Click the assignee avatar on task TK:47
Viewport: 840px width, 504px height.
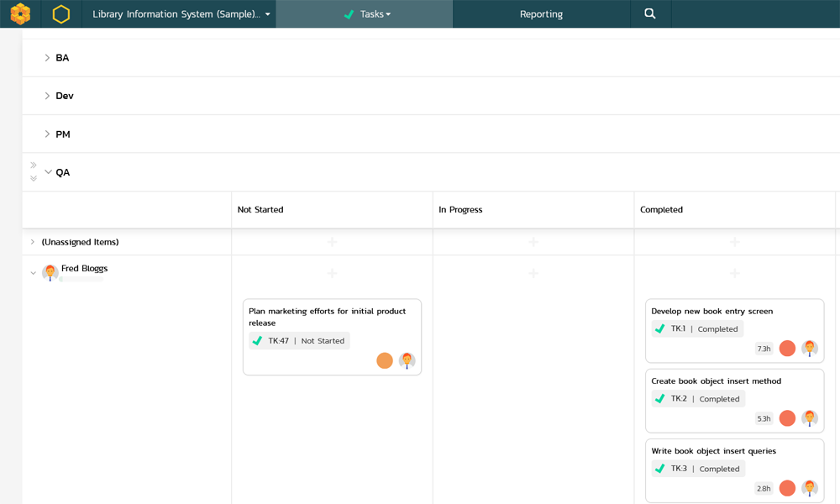(407, 361)
